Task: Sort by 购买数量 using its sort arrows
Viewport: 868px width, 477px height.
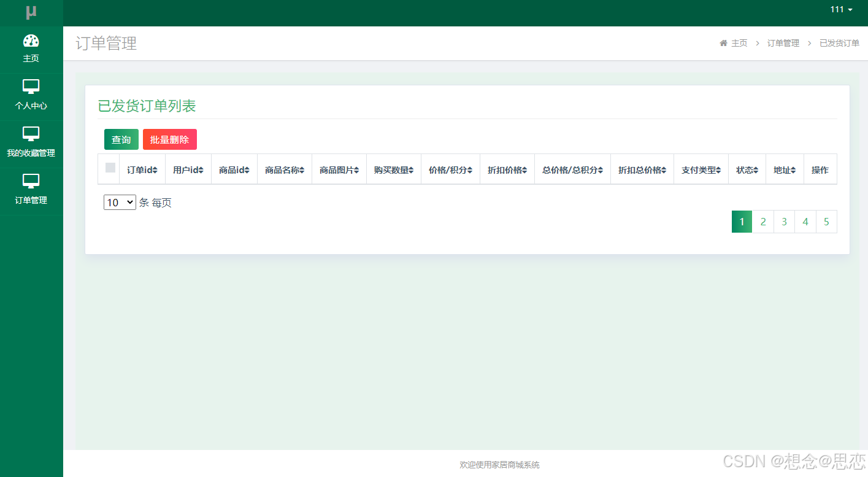Action: click(x=411, y=171)
